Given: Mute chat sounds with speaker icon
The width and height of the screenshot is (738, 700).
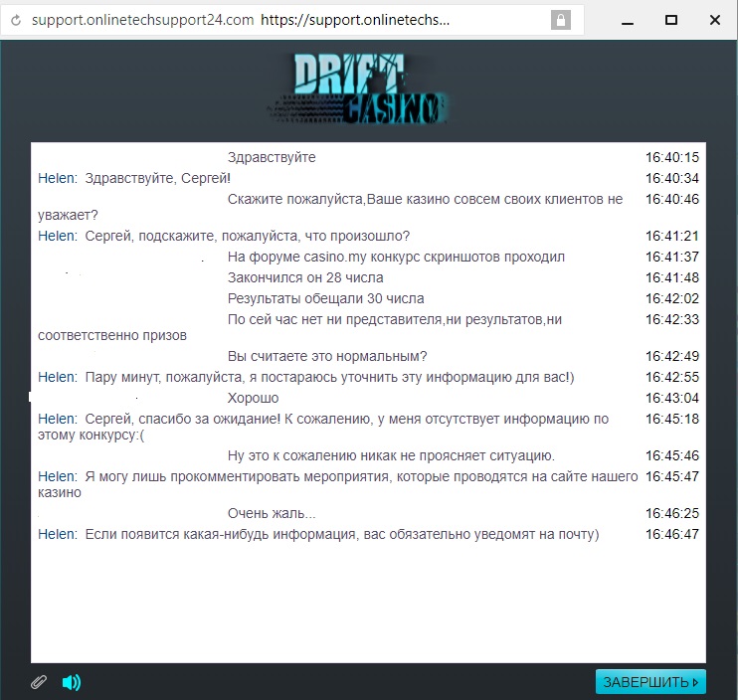Looking at the screenshot, I should (x=71, y=682).
